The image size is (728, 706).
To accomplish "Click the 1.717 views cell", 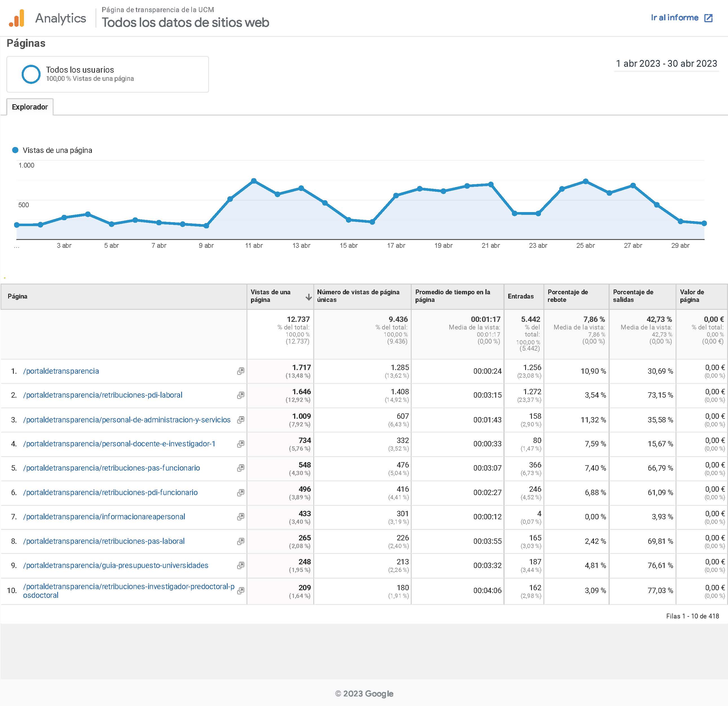I will [x=280, y=371].
